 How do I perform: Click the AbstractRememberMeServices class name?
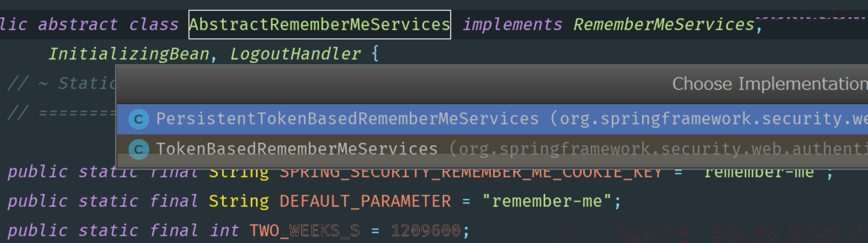coord(320,25)
